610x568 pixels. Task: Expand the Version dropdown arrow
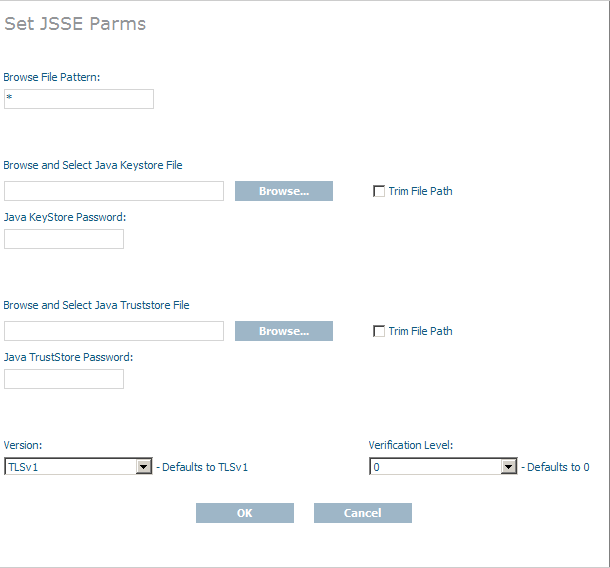pos(144,467)
